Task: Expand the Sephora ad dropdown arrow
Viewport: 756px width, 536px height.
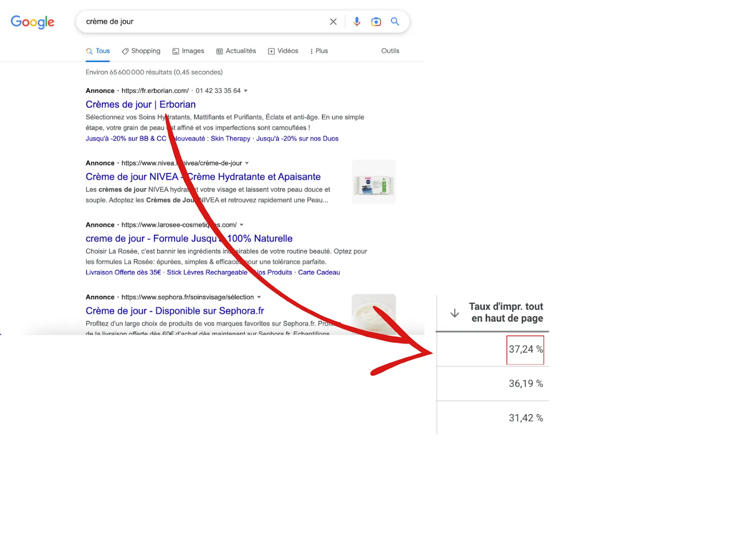Action: 259,297
